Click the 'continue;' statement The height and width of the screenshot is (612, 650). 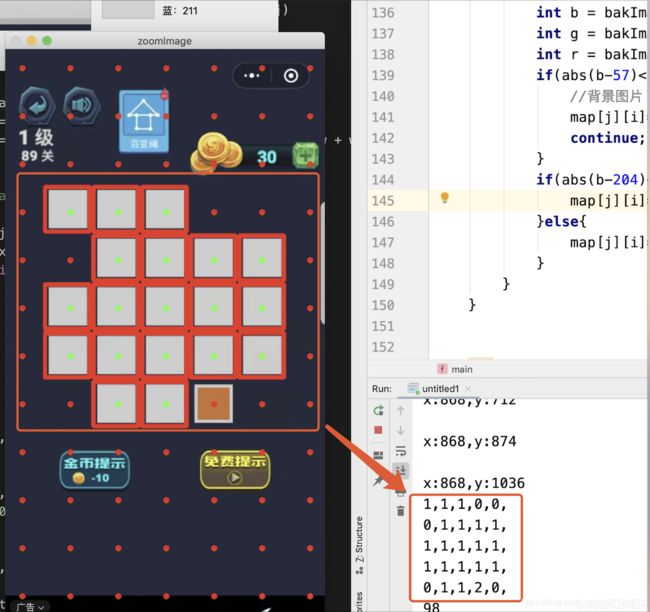pos(607,138)
